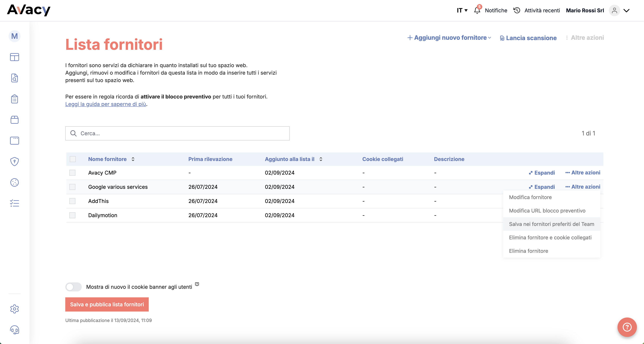644x344 pixels.
Task: Select Salva nei fornitori preferiti del Team
Action: pyautogui.click(x=551, y=224)
